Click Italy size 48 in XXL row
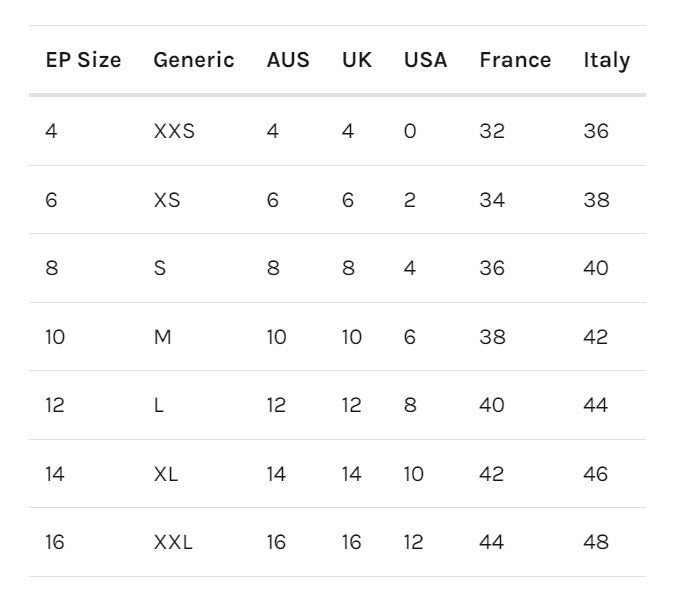Screen dimensions: 676x612 [596, 542]
